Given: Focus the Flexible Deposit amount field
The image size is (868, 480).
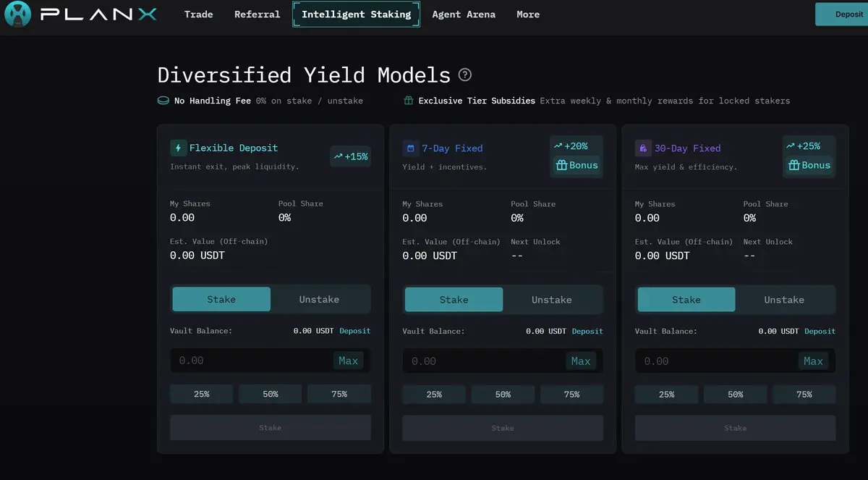Looking at the screenshot, I should click(x=250, y=361).
